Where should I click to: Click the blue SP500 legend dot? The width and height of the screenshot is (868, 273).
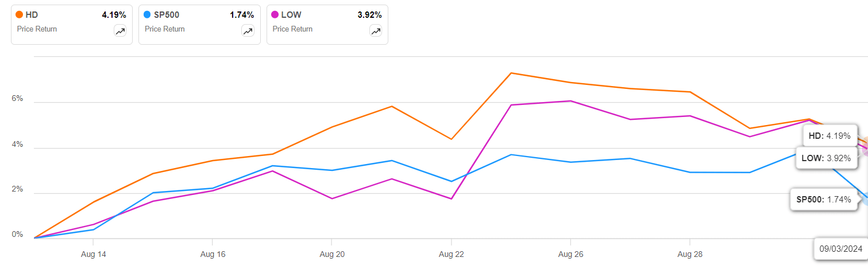[148, 15]
